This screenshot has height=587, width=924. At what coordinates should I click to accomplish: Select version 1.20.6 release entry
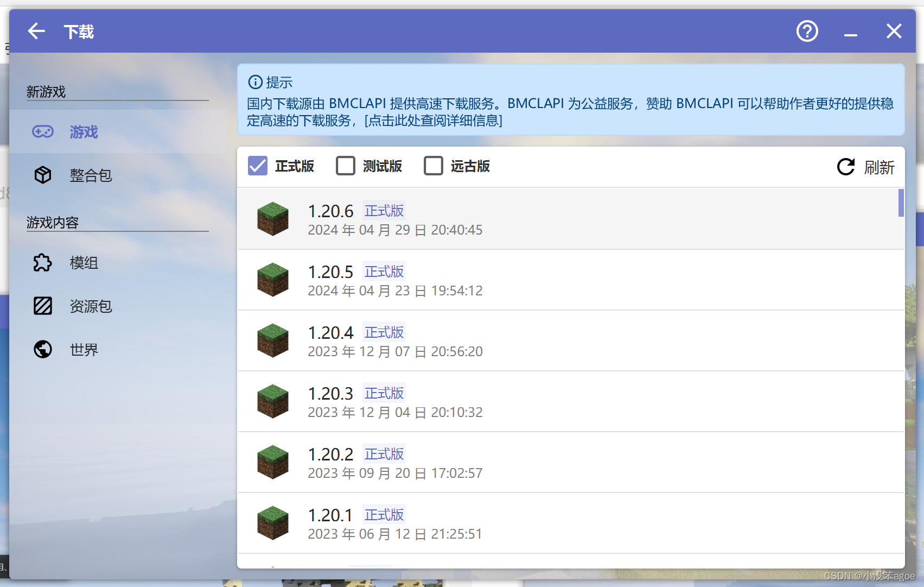click(x=571, y=219)
